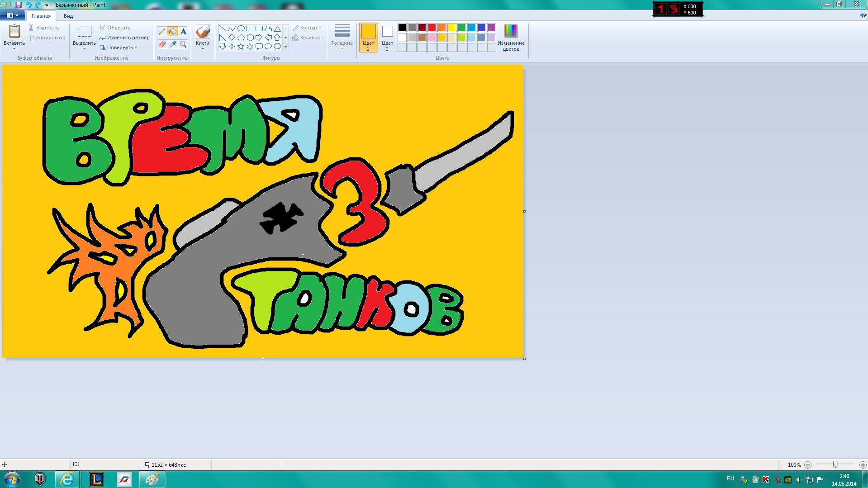This screenshot has width=868, height=488.
Task: Click the Обрезать crop button
Action: [115, 28]
